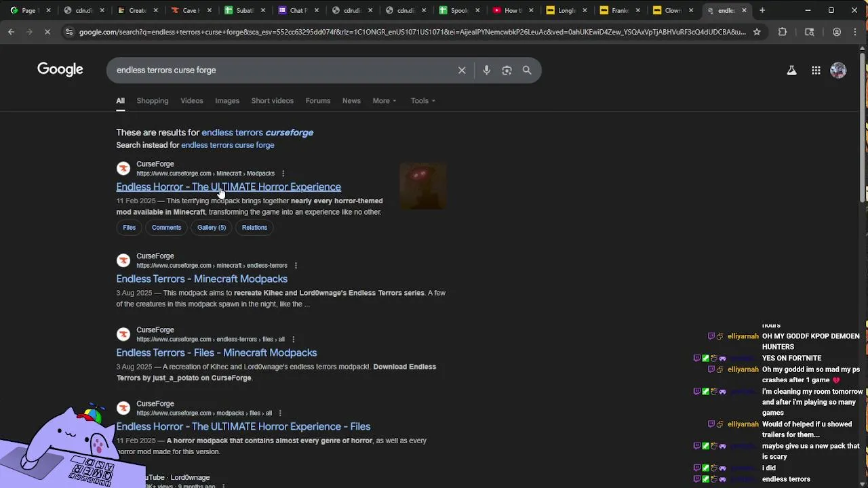Screen dimensions: 868x488
Task: Click the address bar URL
Action: 412,32
